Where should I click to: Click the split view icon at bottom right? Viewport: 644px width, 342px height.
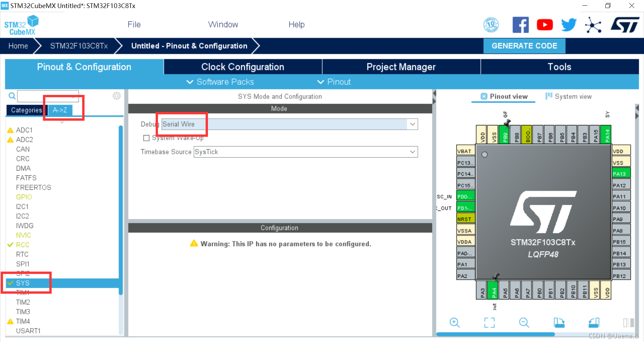[628, 323]
